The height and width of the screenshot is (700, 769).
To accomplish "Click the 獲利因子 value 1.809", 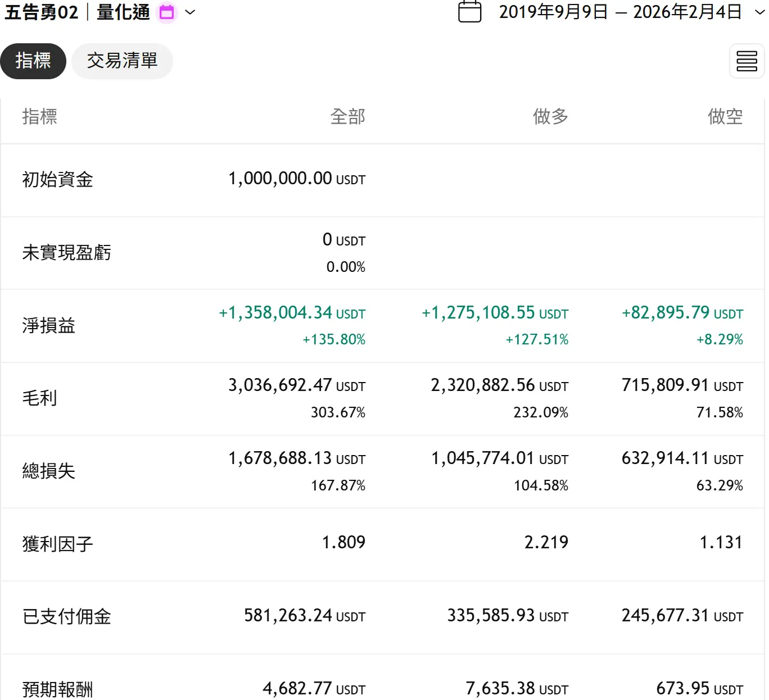I will click(343, 542).
